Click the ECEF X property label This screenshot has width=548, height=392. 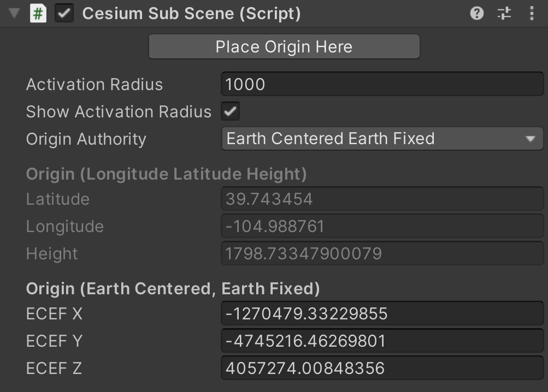click(55, 314)
